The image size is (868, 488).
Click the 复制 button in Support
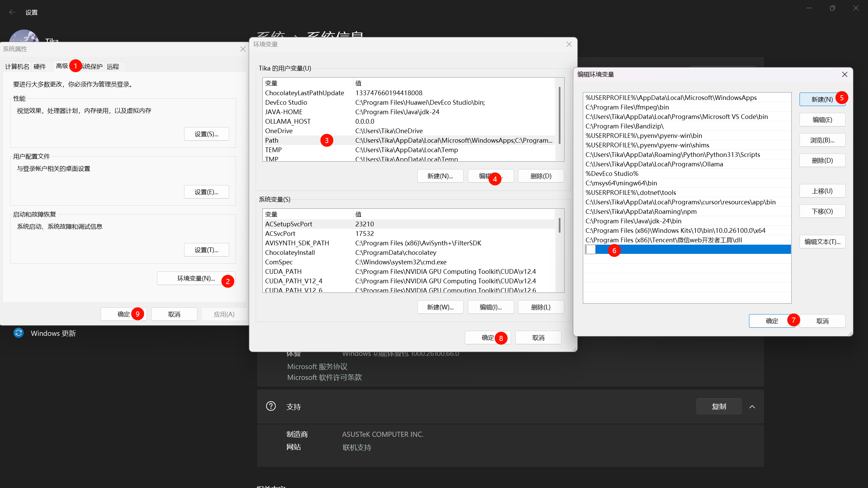point(718,407)
